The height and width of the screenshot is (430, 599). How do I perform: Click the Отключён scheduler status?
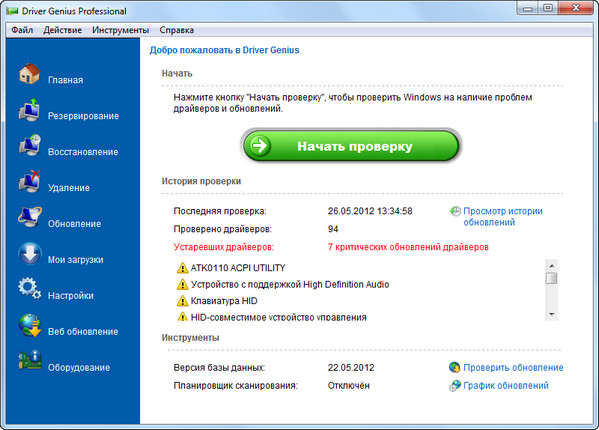click(x=348, y=386)
